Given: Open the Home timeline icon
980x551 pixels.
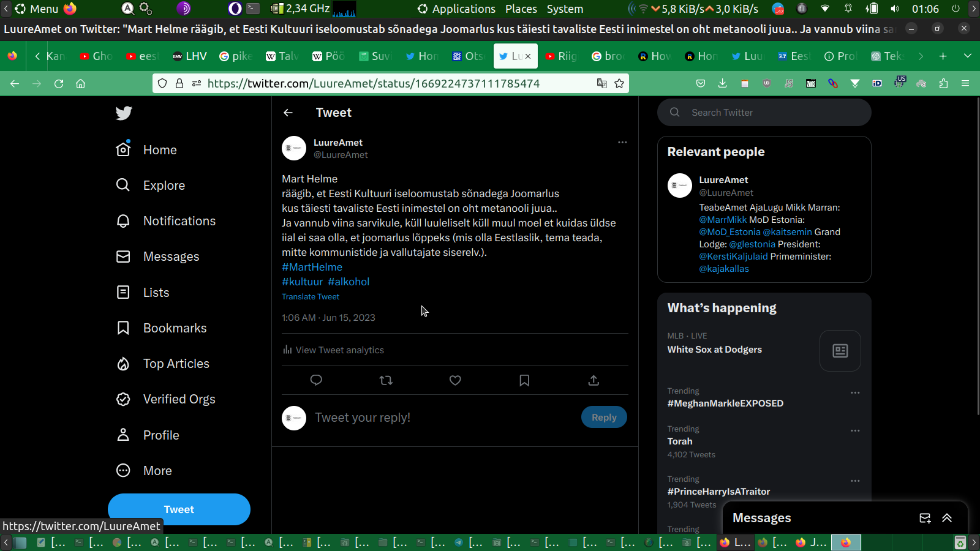Looking at the screenshot, I should 123,149.
